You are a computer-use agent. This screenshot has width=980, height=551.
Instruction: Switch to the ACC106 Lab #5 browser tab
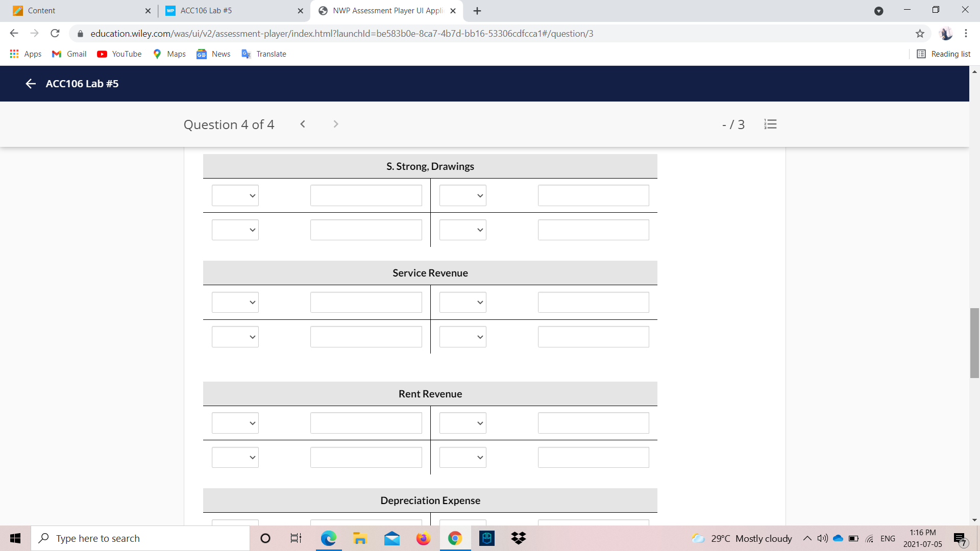click(206, 11)
